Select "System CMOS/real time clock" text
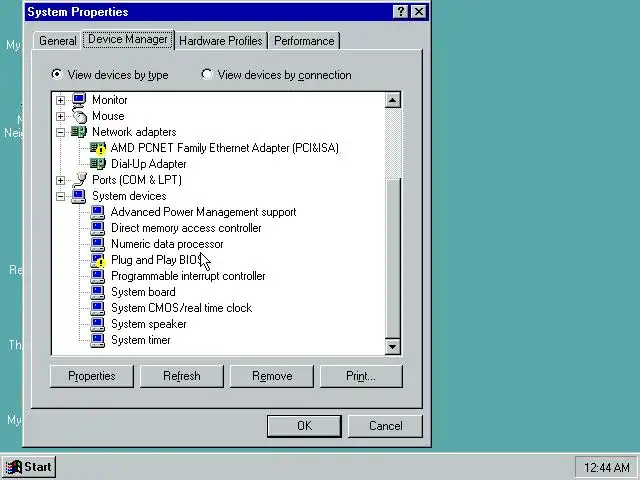 click(182, 308)
